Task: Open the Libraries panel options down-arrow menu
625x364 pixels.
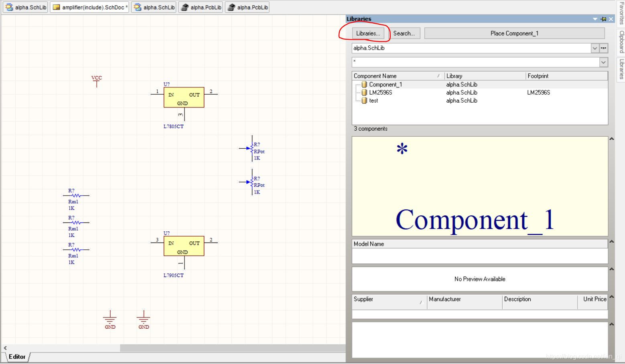Action: (x=595, y=19)
